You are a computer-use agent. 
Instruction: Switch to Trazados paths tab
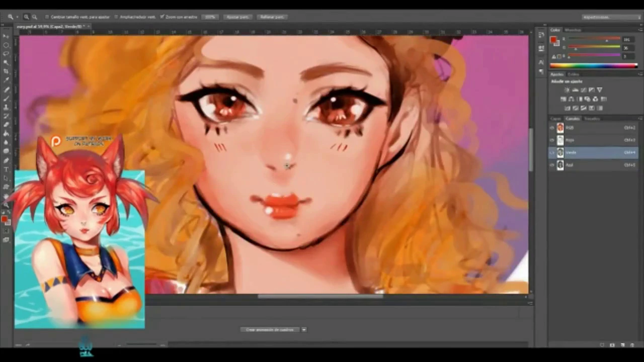[592, 119]
